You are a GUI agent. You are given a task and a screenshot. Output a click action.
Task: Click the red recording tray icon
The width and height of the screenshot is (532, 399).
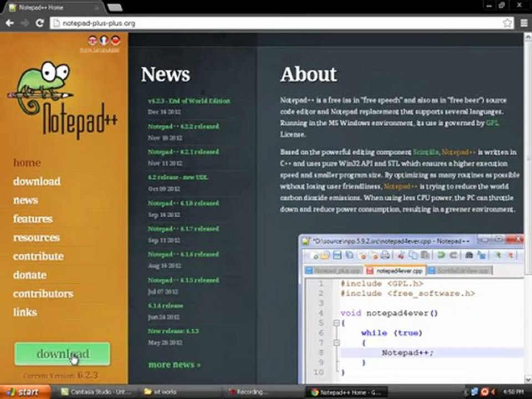(484, 392)
